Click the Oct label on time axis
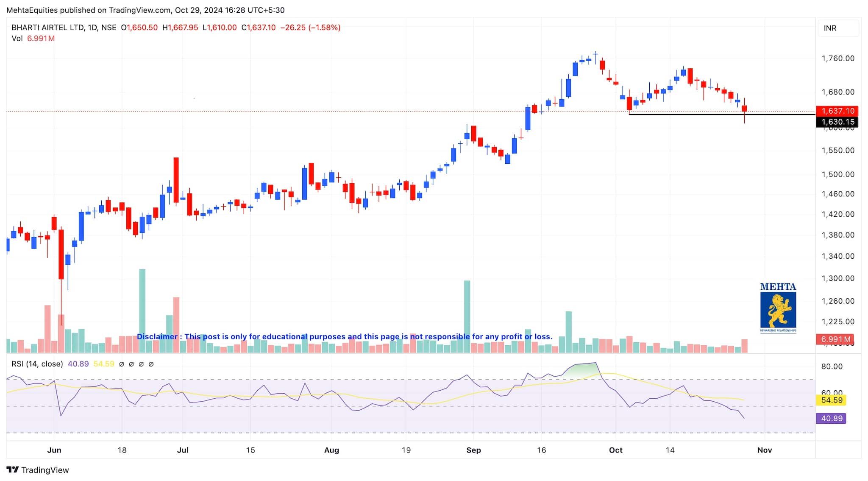The height and width of the screenshot is (481, 868). pyautogui.click(x=615, y=450)
